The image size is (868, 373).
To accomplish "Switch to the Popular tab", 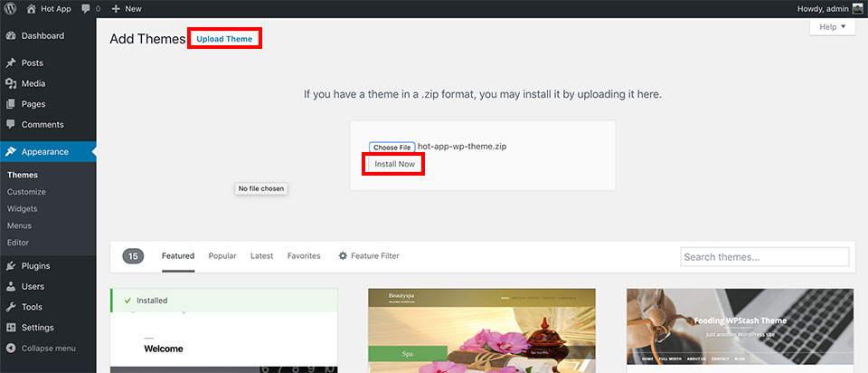I will click(222, 256).
